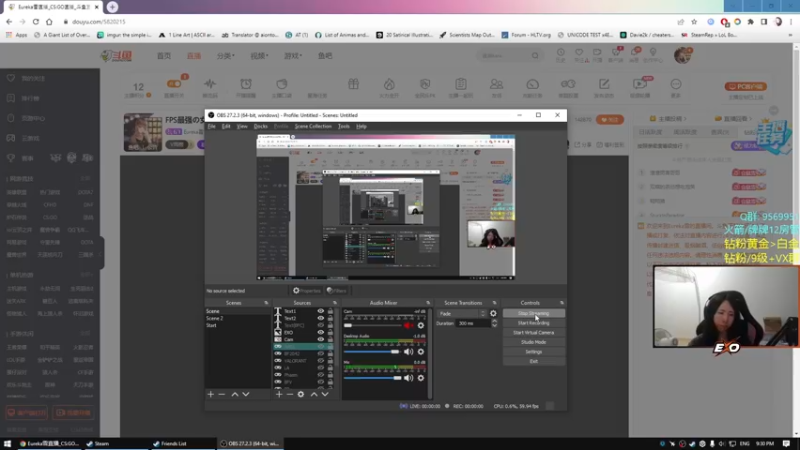Pop out the Sources dock
Image resolution: width=800 pixels, height=450 pixels.
click(x=335, y=303)
